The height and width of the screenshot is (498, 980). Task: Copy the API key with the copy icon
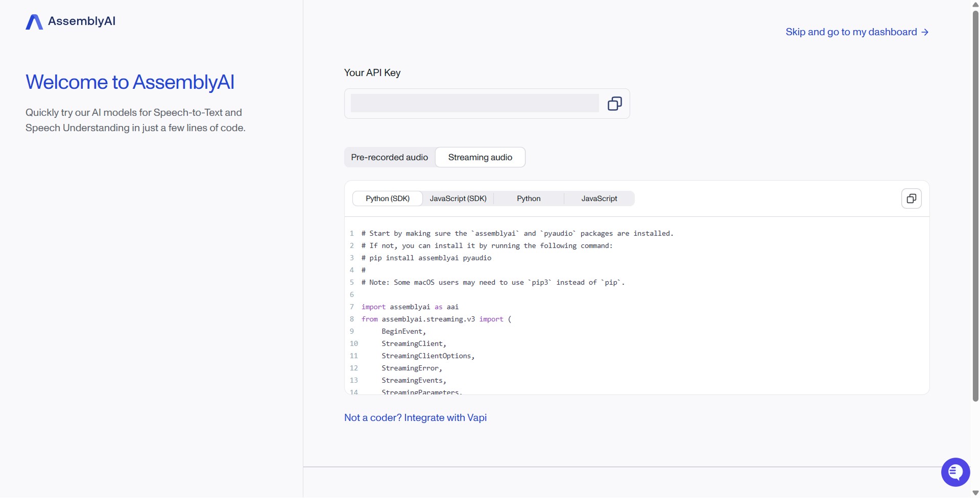pyautogui.click(x=614, y=104)
